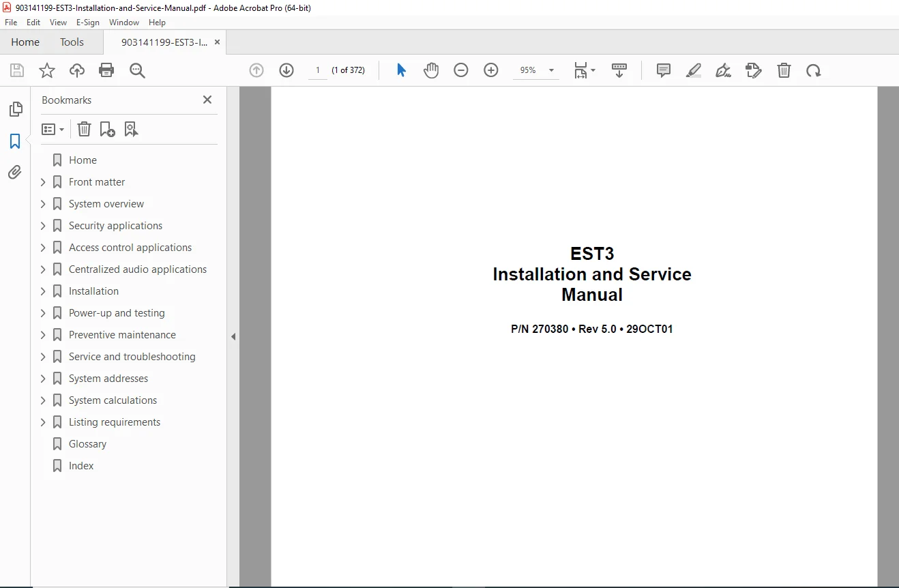
Task: Select the 903141199-EST3 document tab
Action: click(164, 42)
